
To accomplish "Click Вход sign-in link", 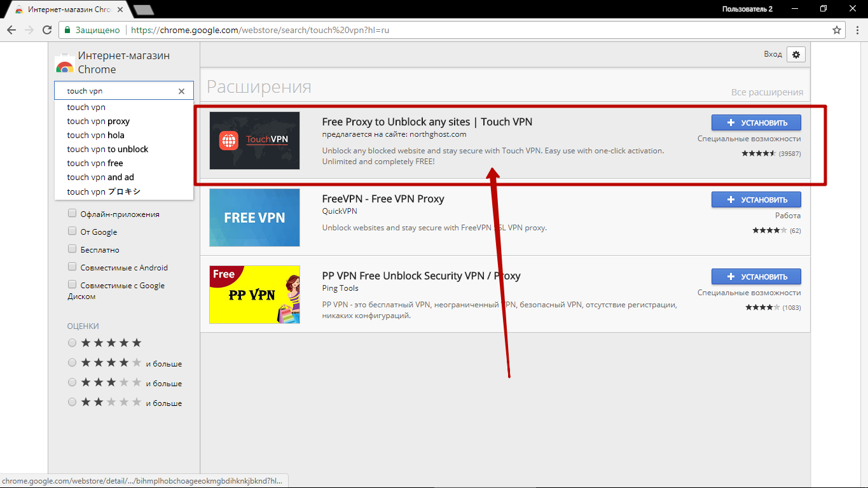I will 773,54.
